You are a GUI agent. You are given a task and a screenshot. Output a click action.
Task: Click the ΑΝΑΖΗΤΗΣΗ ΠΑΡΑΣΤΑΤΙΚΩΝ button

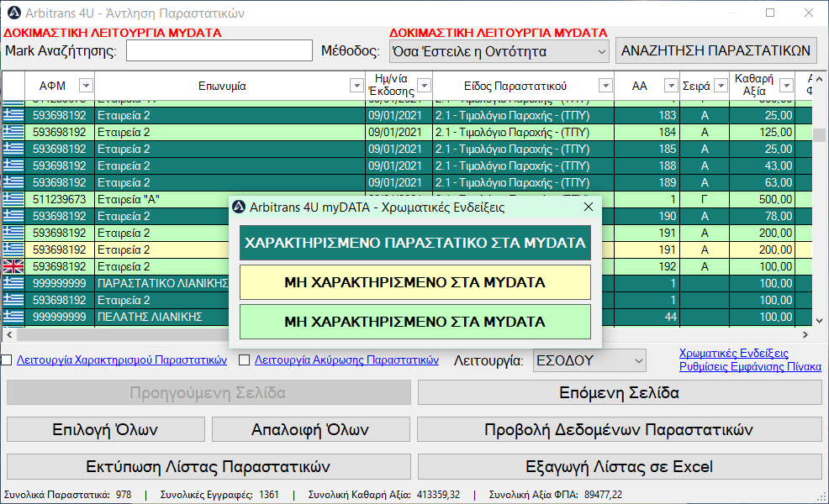[x=715, y=50]
